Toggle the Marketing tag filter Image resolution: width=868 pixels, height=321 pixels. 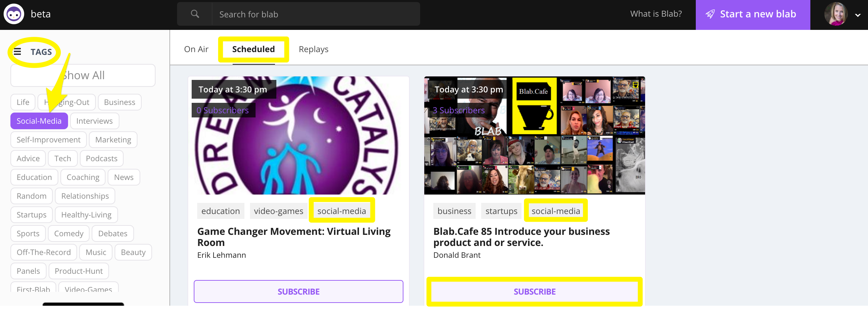[x=113, y=140]
